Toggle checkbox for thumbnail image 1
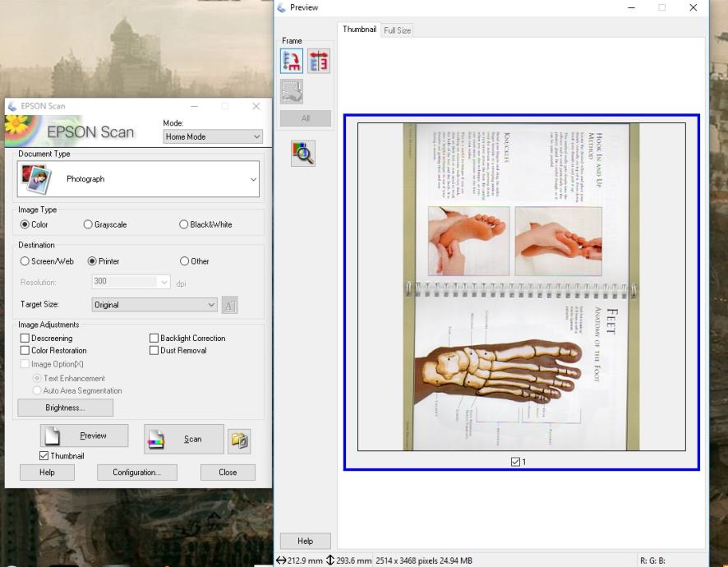Viewport: 728px width, 567px height. [515, 462]
